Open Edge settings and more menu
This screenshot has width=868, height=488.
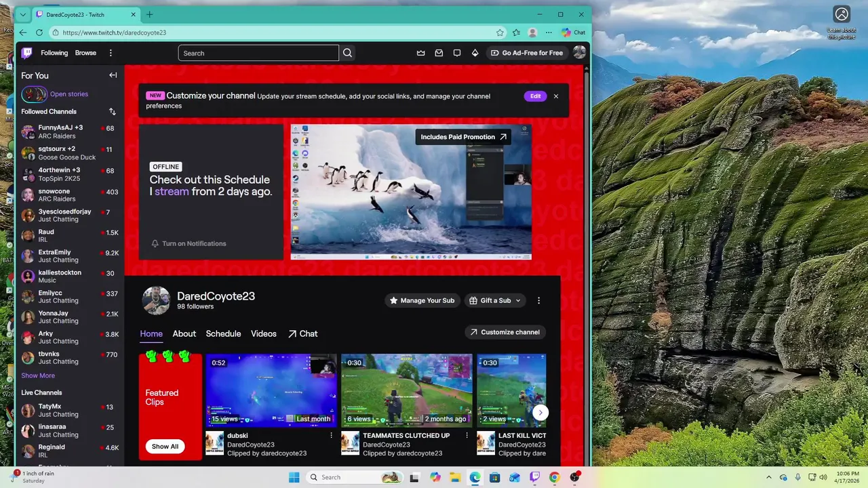tap(549, 32)
